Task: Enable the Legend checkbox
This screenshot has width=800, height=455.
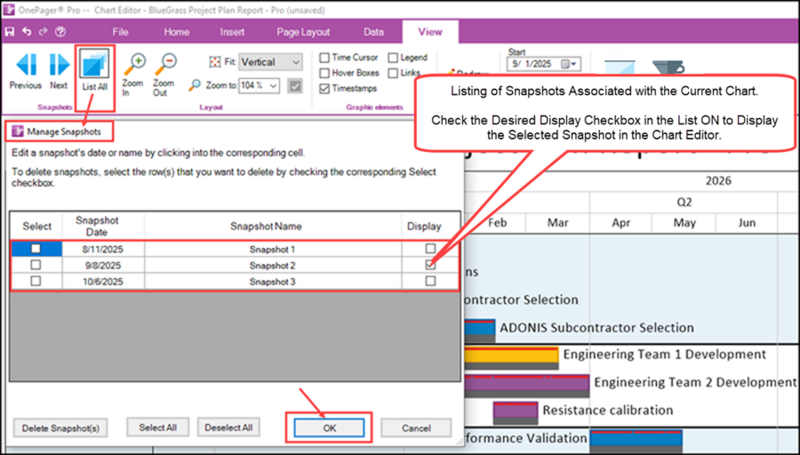Action: click(392, 58)
